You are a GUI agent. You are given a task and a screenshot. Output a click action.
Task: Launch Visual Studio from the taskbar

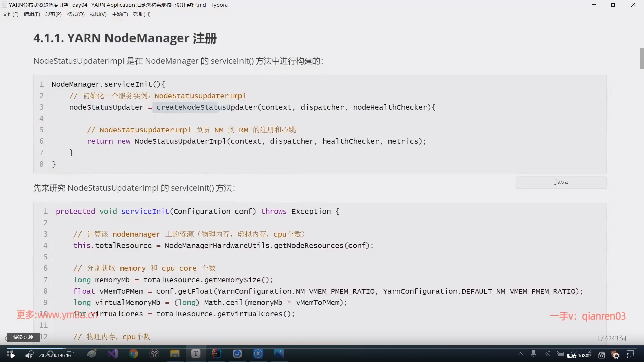(112, 354)
